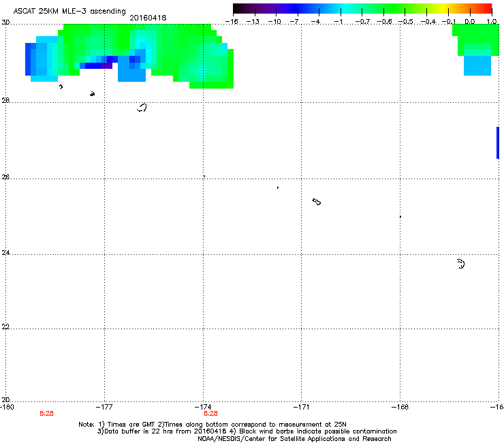504x443 pixels.
Task: Click the 1.0 color scale label
Action: tap(492, 22)
